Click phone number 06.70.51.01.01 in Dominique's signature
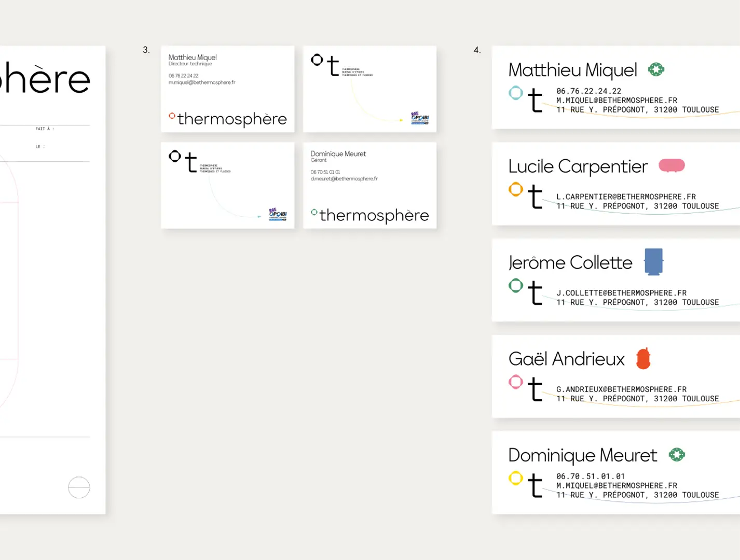740x560 pixels. click(x=591, y=476)
